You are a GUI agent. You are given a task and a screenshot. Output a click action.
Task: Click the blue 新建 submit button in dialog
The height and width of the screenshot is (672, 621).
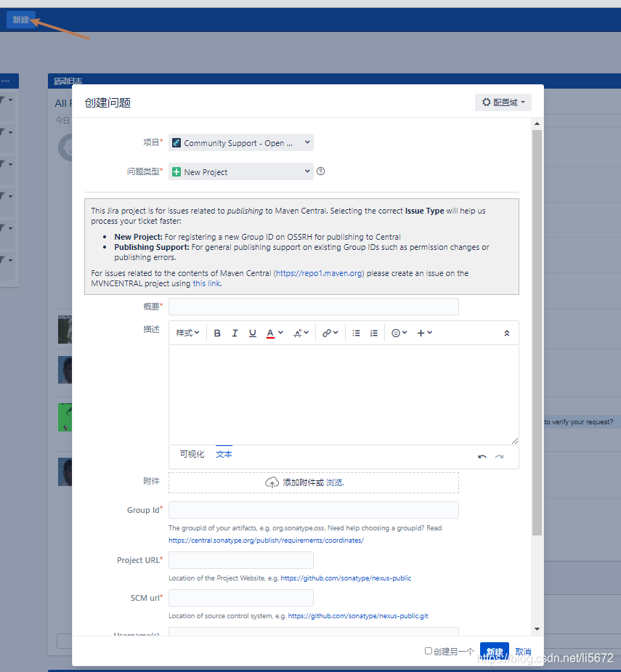tap(494, 652)
